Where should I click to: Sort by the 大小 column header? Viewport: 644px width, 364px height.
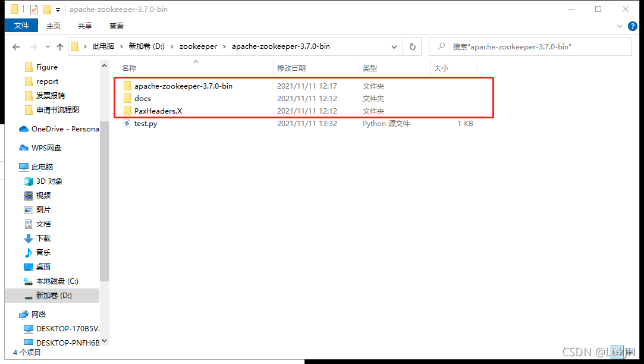tap(441, 68)
